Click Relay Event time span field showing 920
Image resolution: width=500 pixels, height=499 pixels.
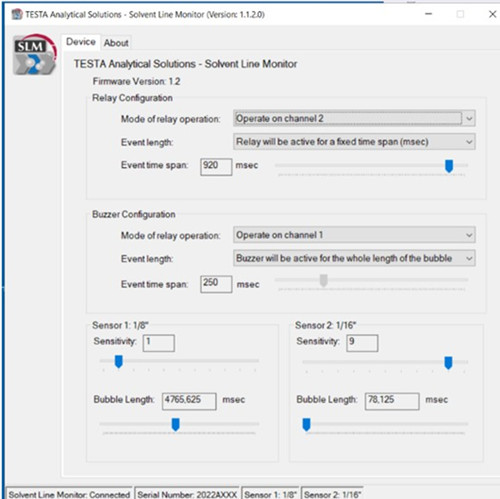216,167
